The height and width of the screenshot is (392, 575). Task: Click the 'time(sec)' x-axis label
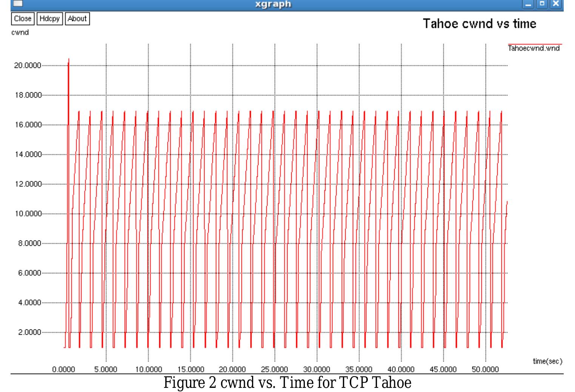pos(547,361)
